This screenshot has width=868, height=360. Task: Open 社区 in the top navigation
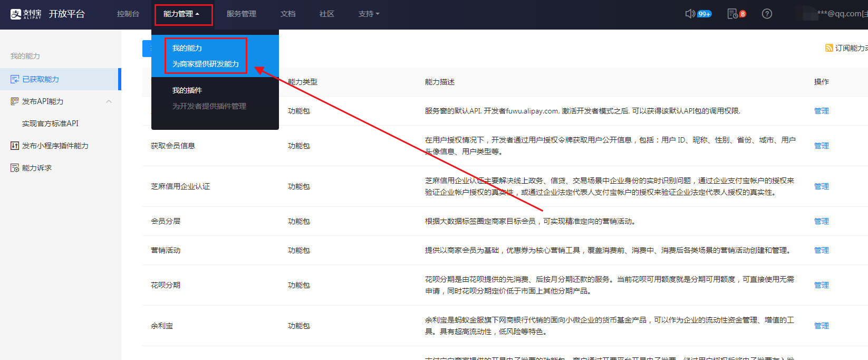(x=327, y=14)
